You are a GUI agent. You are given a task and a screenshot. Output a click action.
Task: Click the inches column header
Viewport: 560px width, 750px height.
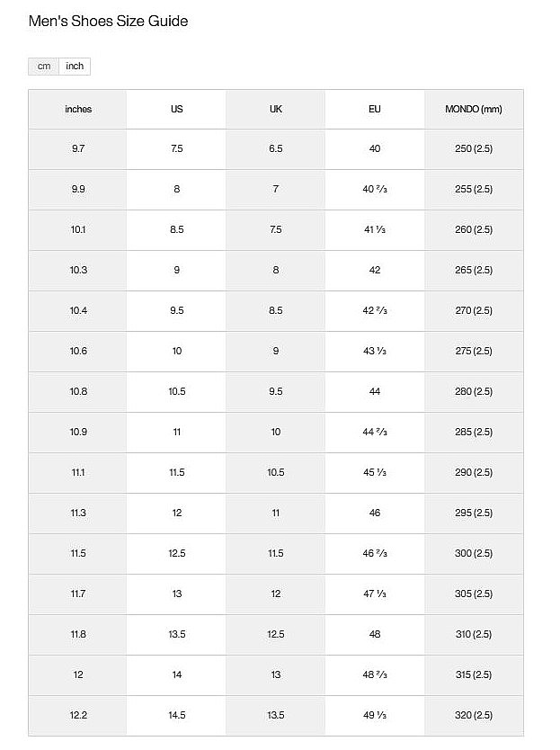point(78,109)
